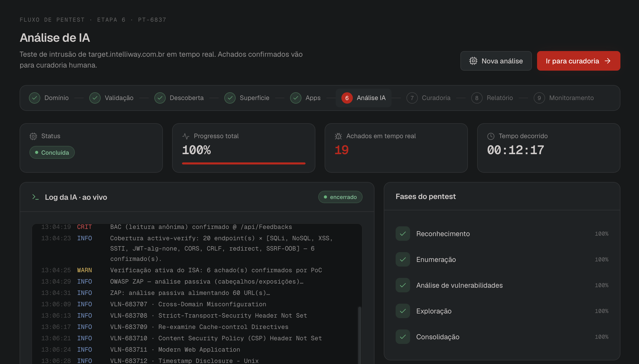
Task: Select the Exploração phase label
Action: coord(434,311)
